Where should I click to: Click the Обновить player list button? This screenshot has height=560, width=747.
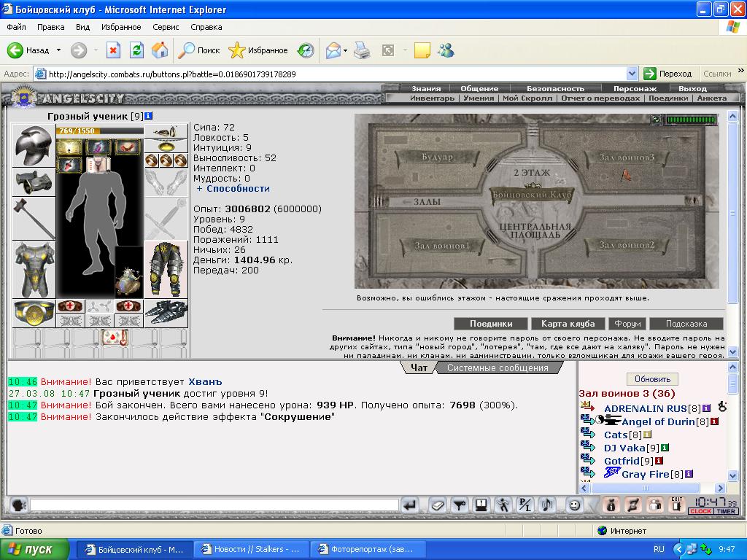652,379
